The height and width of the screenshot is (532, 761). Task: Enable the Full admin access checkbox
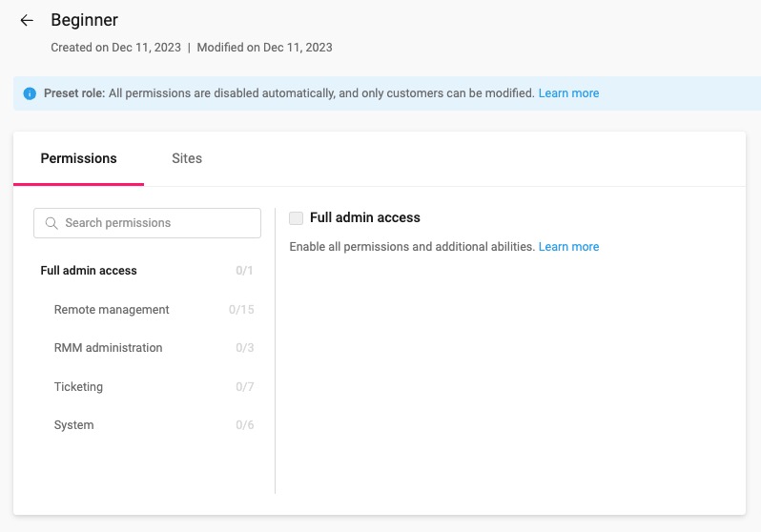tap(296, 218)
